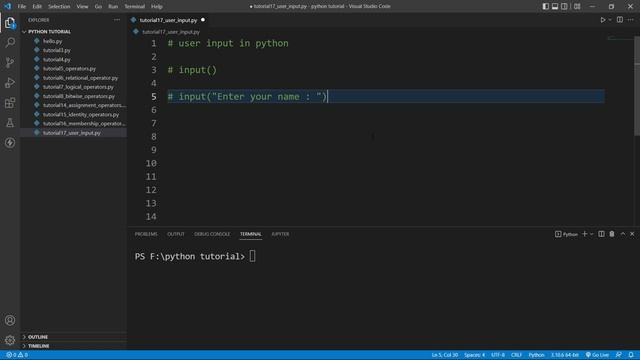Change UTF-8 file encoding
Viewport: 640px width, 360px height.
(x=498, y=355)
